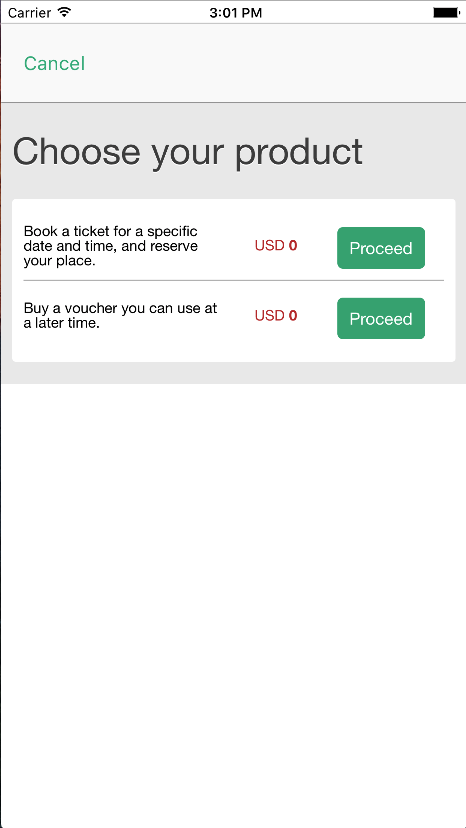Click the 3:01 PM clock in status bar
The height and width of the screenshot is (828, 466).
[235, 13]
